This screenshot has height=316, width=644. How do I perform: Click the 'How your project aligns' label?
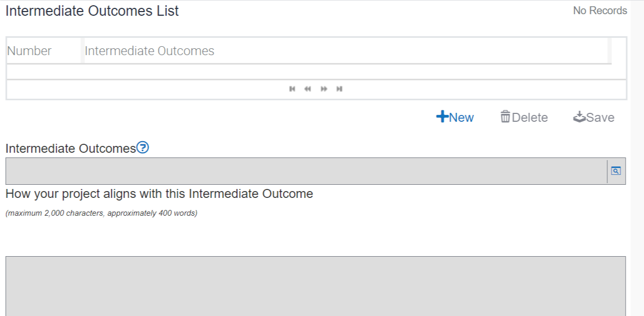159,194
